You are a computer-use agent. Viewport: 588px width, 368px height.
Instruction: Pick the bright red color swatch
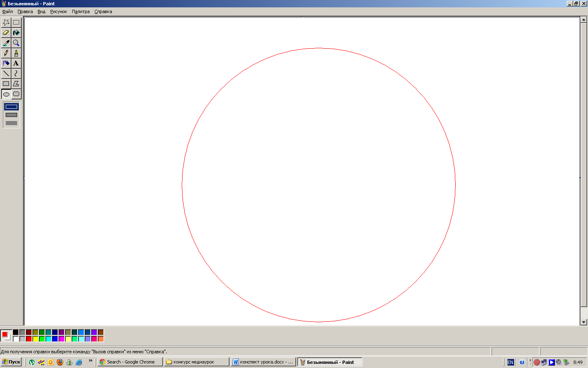[29, 339]
